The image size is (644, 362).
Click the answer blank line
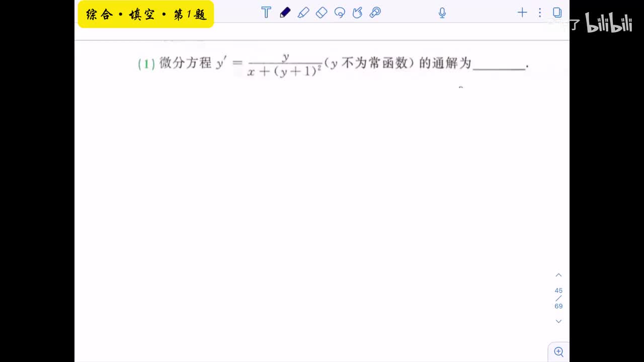(x=499, y=69)
